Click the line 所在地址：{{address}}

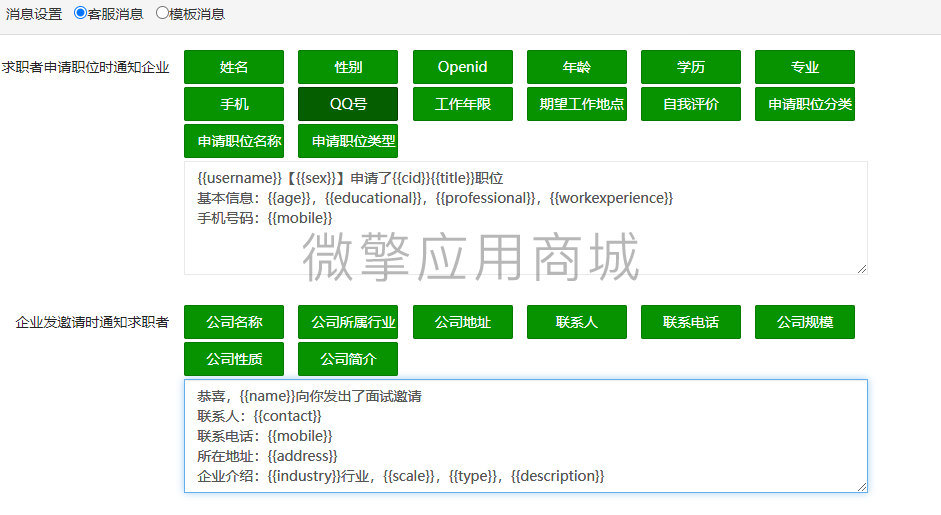[x=267, y=456]
